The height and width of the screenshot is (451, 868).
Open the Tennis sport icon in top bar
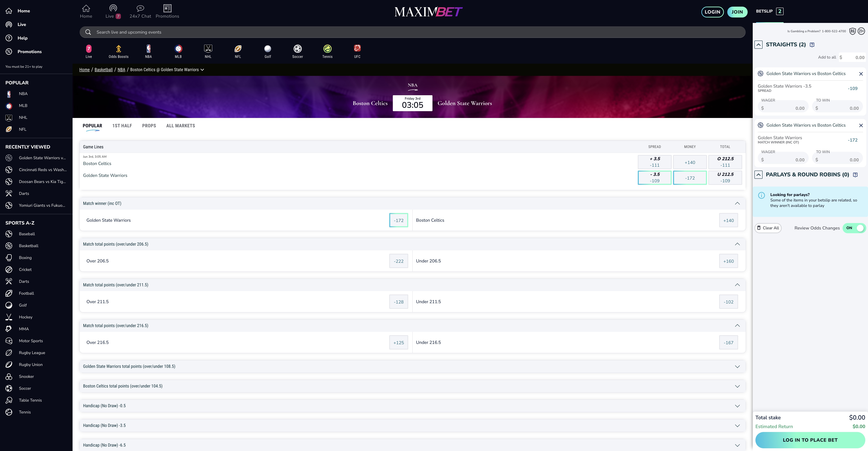327,49
